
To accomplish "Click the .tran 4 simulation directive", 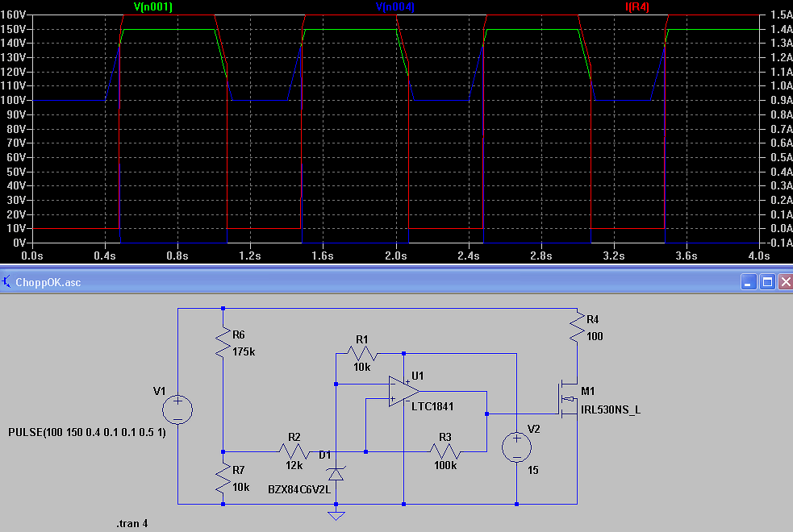I will (132, 523).
